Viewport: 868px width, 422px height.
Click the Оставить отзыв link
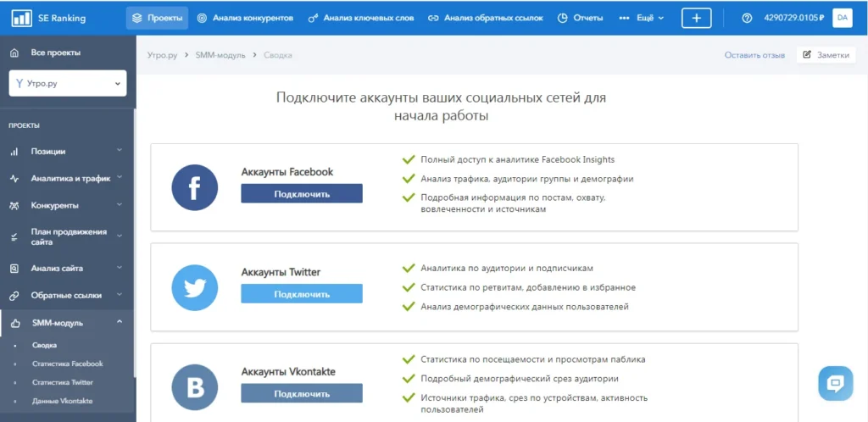(x=754, y=55)
